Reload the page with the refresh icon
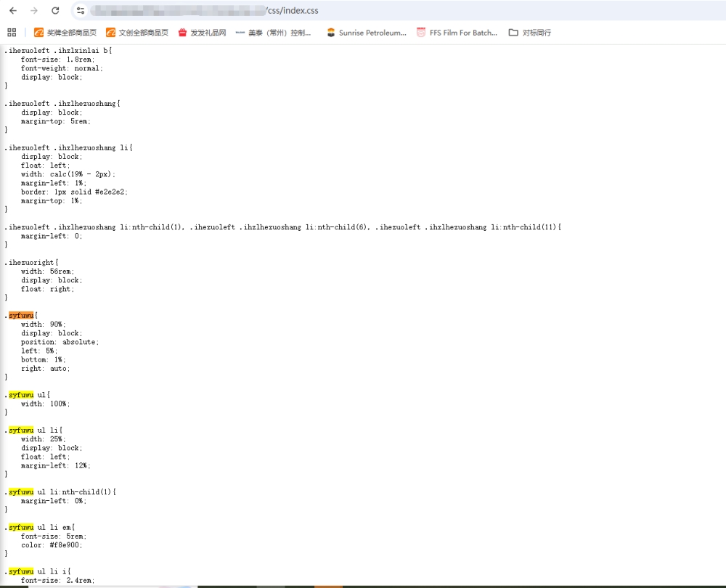Screen dimensions: 726x588 [55, 10]
